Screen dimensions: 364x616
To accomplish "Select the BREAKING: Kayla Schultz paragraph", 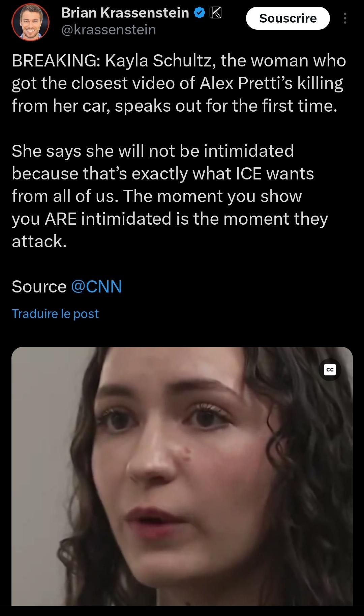I will click(179, 83).
